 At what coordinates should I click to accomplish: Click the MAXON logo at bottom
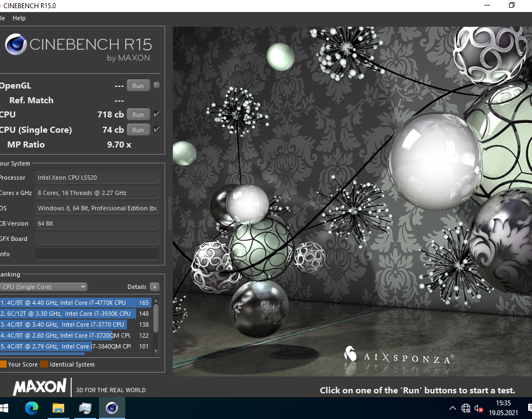pyautogui.click(x=40, y=387)
